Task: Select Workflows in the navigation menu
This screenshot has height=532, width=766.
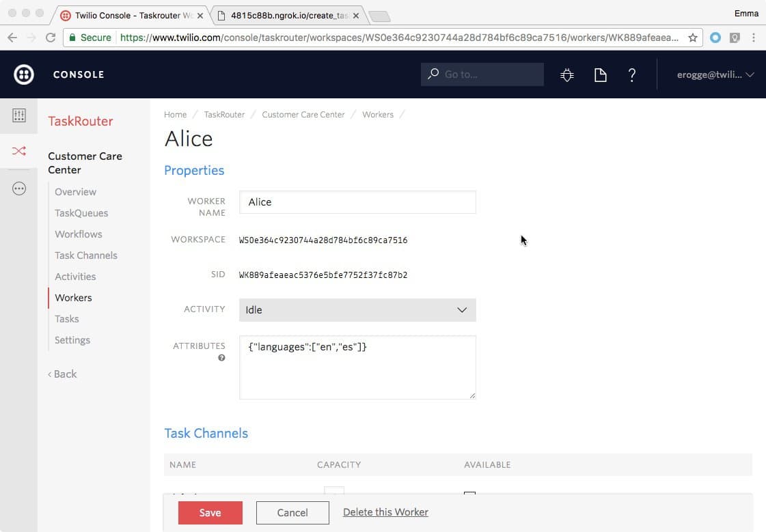Action: click(x=78, y=234)
